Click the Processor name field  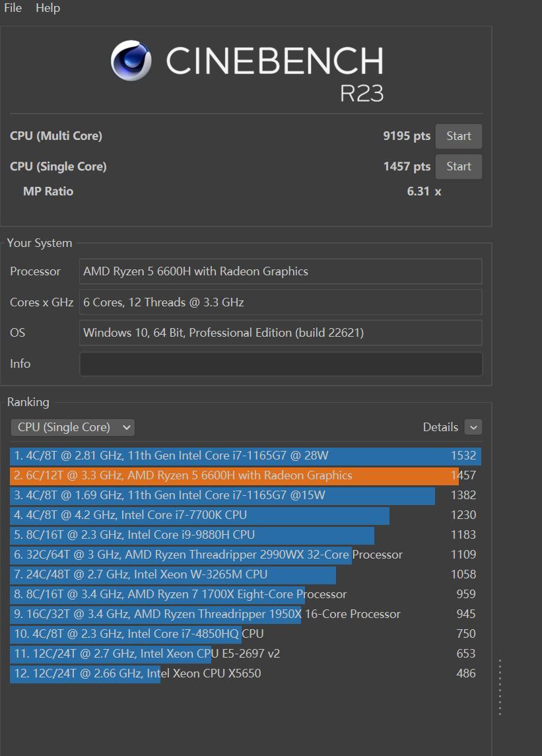pyautogui.click(x=281, y=271)
